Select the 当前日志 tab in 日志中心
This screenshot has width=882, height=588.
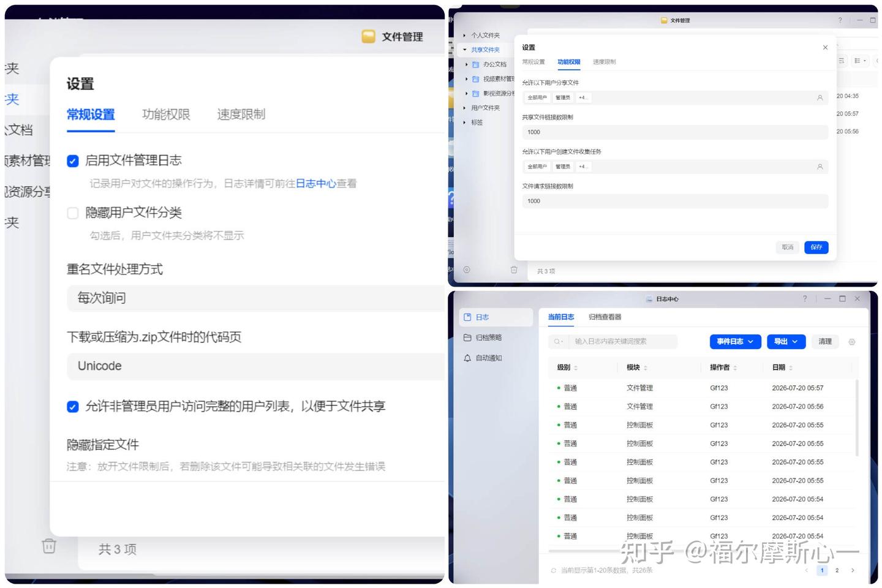[561, 317]
